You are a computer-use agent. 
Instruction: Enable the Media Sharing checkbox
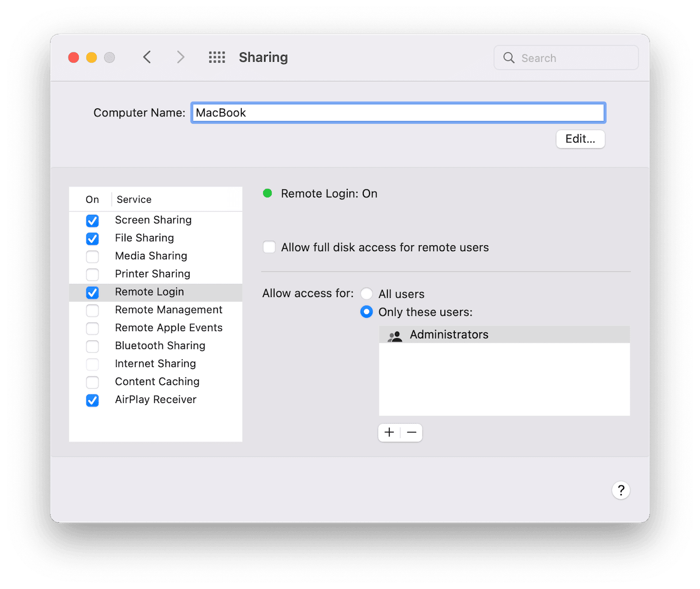coord(92,256)
